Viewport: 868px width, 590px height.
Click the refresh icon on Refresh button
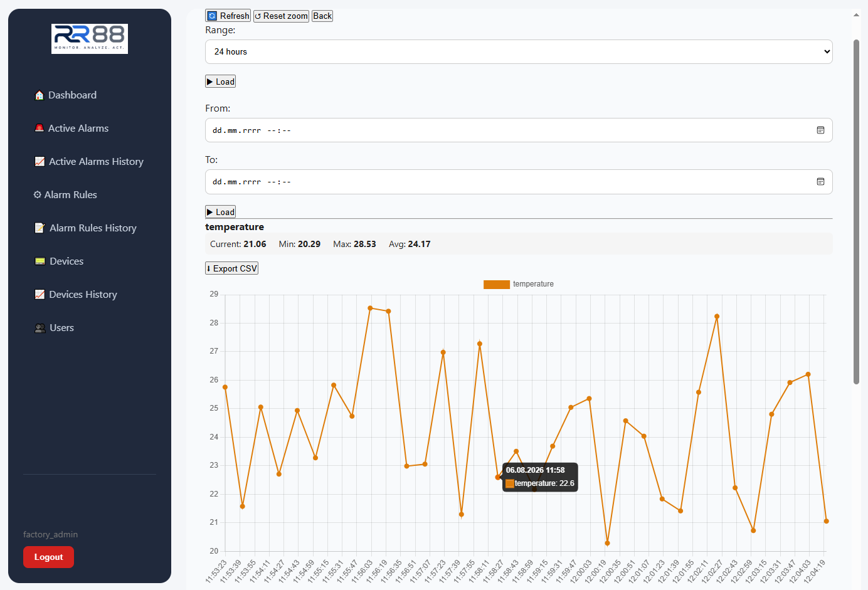pos(213,16)
